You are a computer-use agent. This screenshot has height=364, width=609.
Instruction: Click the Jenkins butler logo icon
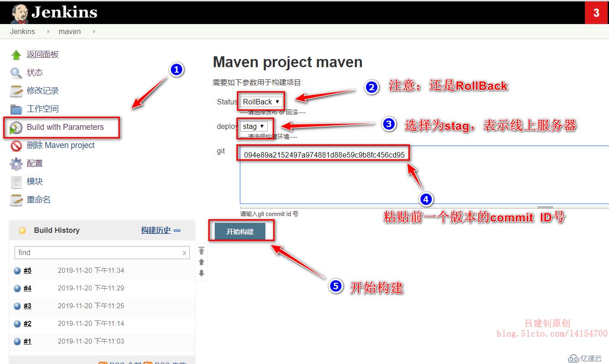[20, 14]
